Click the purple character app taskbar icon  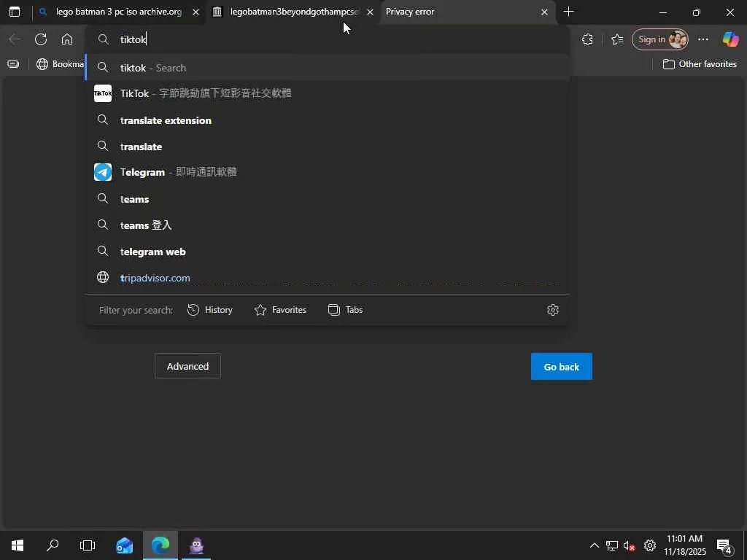(x=196, y=545)
